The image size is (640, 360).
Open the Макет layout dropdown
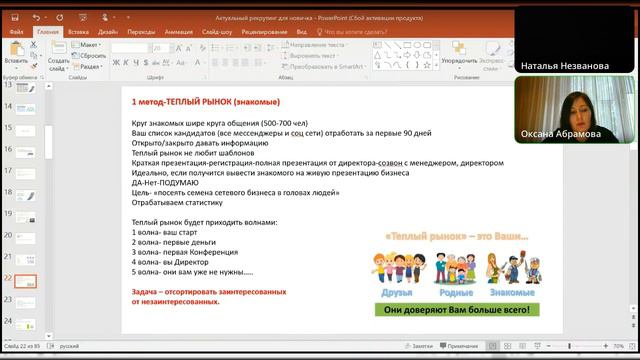click(x=87, y=44)
